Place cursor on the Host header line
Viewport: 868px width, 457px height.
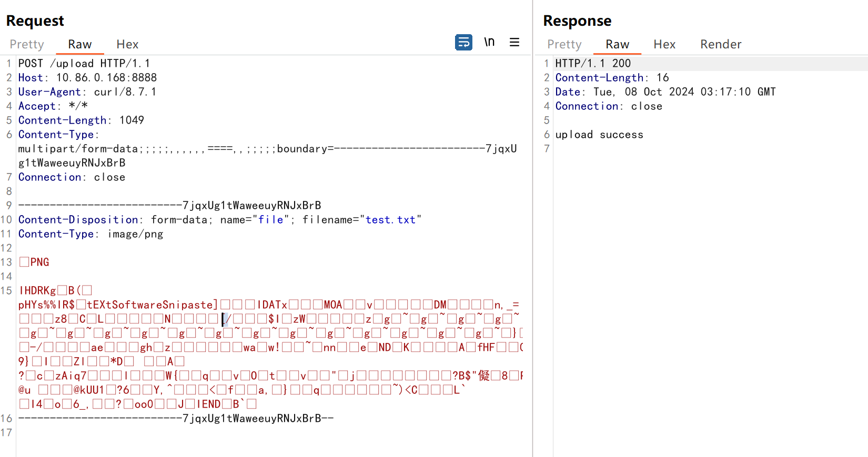coord(87,78)
